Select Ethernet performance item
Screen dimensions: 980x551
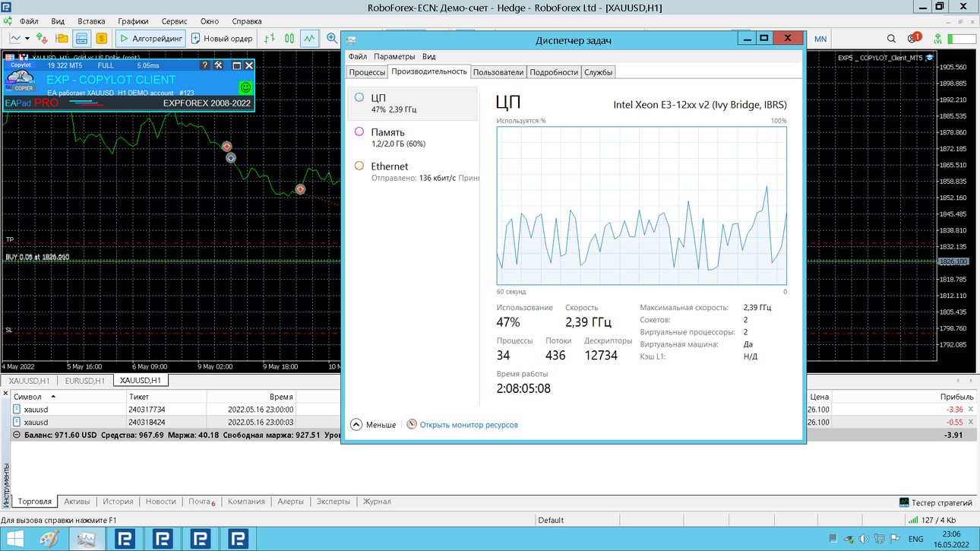tap(412, 172)
